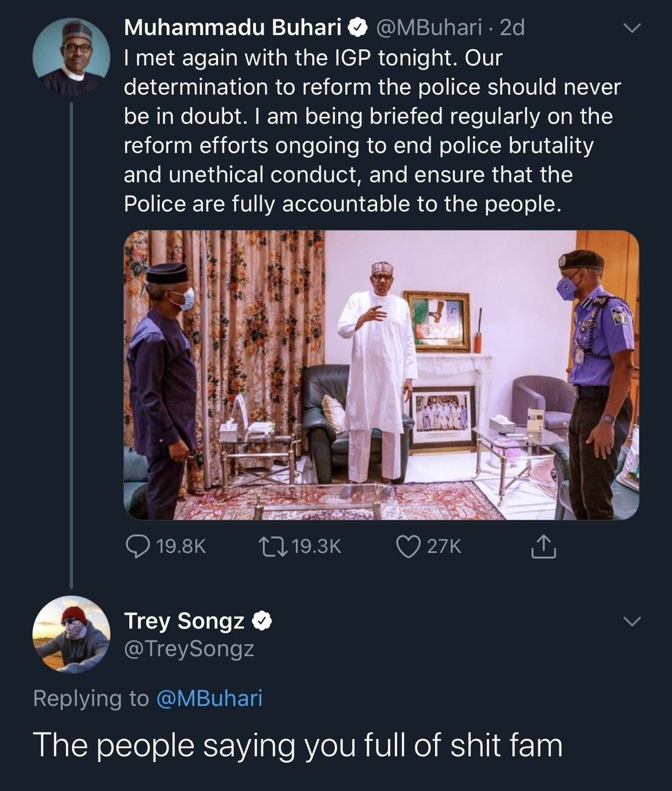Open Trey Songz's profile avatar
This screenshot has height=791, width=672.
point(71,634)
